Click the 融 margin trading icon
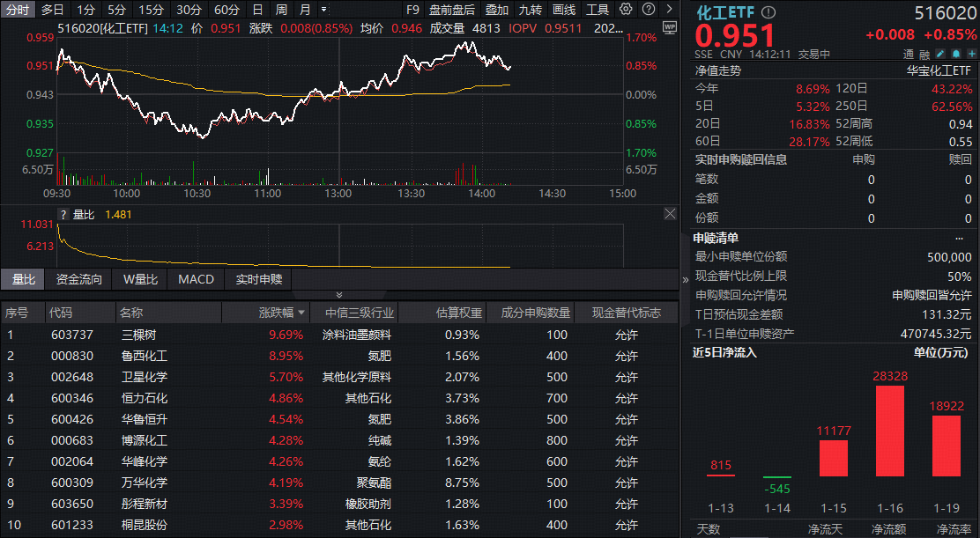Image resolution: width=980 pixels, height=538 pixels. point(924,52)
